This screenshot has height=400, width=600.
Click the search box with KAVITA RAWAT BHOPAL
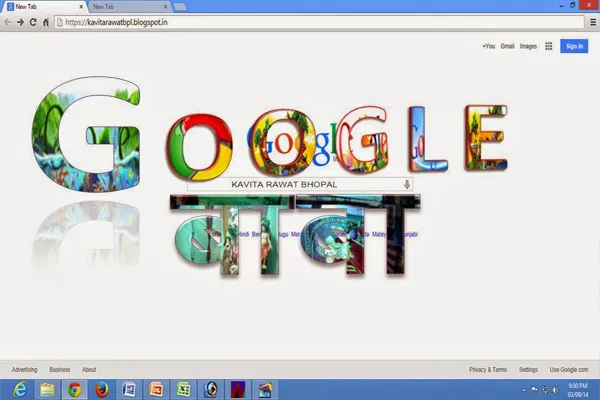click(x=300, y=184)
